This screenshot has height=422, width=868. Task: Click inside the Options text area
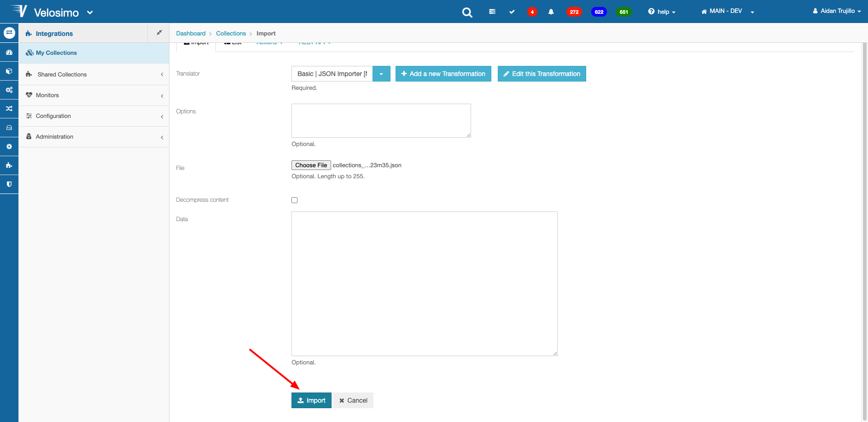click(x=381, y=121)
